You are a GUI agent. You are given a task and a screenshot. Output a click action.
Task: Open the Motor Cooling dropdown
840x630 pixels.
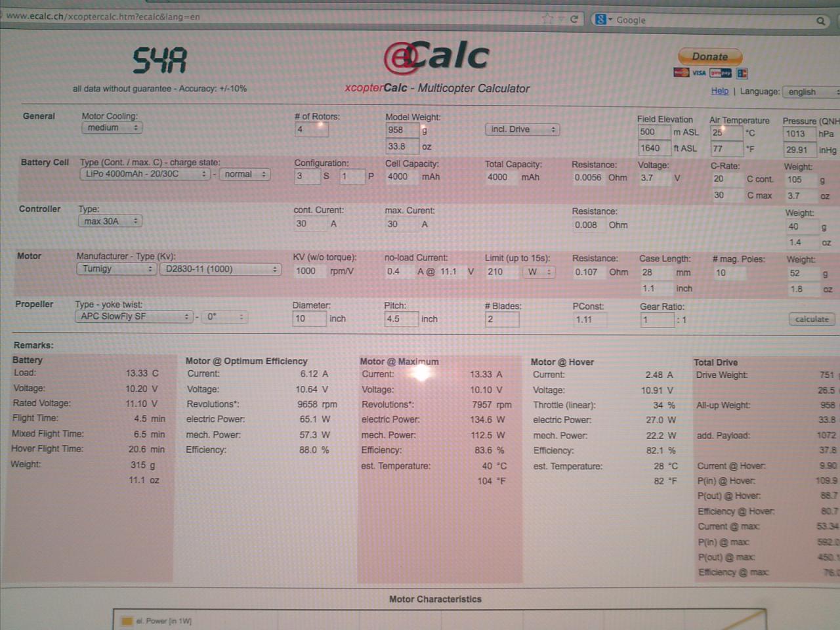point(112,128)
